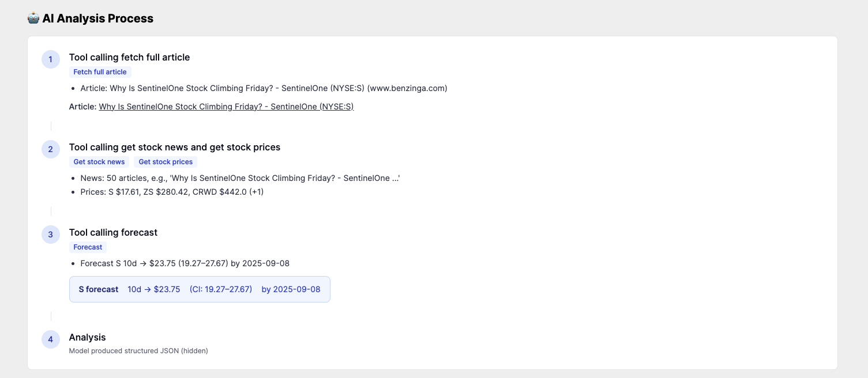Click the Tool calling fetch full article title
This screenshot has height=378, width=868.
tap(129, 57)
